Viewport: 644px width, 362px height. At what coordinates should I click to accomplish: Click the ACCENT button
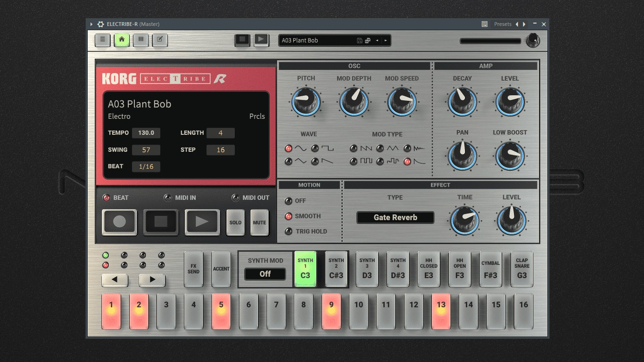pos(221,269)
